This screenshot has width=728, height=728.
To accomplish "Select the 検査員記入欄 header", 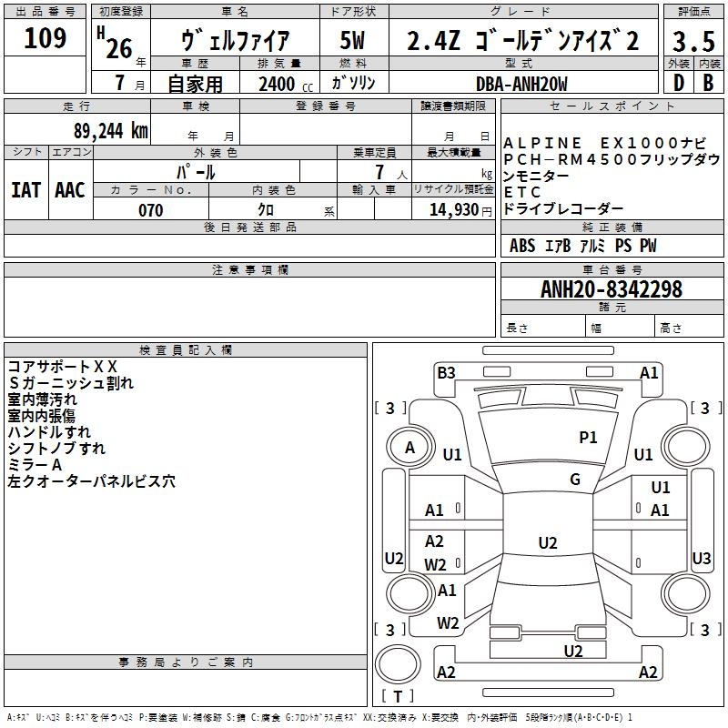I will pos(186,350).
